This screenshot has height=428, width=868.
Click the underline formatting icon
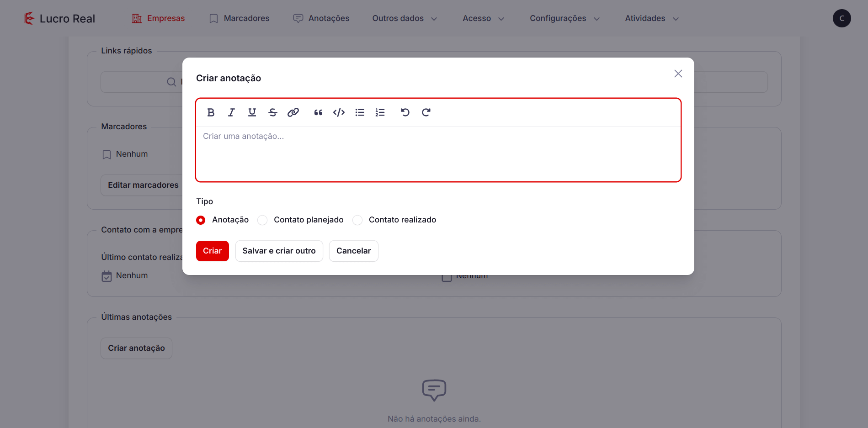pos(252,112)
